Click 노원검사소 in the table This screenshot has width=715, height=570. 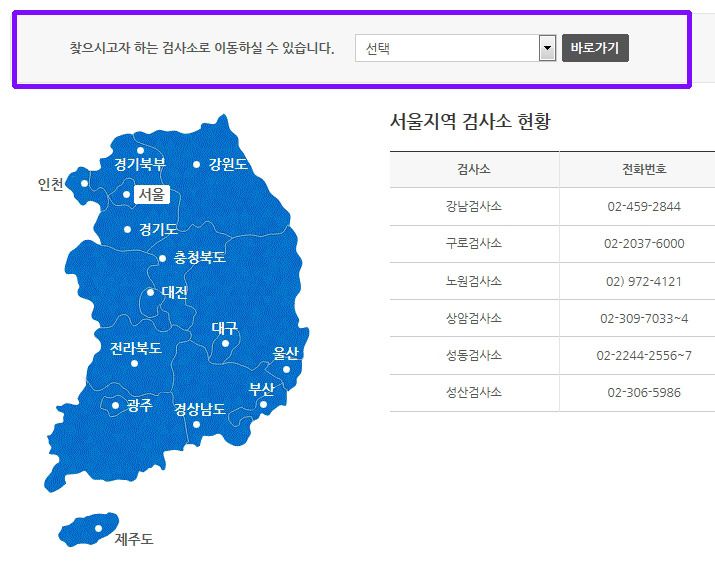click(474, 281)
